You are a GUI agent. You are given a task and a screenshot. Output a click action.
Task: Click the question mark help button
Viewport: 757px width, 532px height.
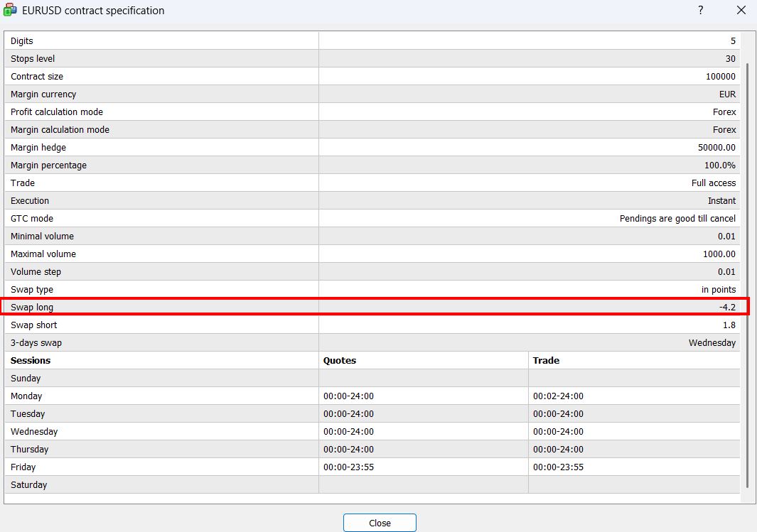700,11
